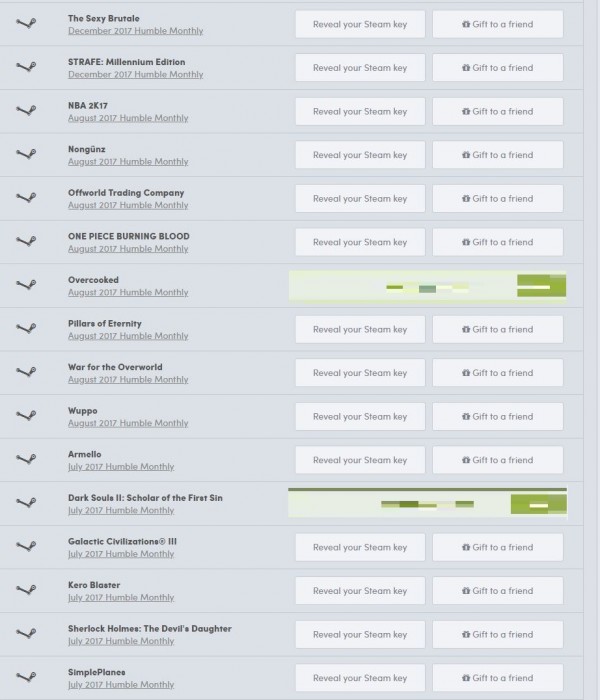This screenshot has height=700, width=600.
Task: Reveal the Steam key for Nongünz
Action: [x=360, y=155]
